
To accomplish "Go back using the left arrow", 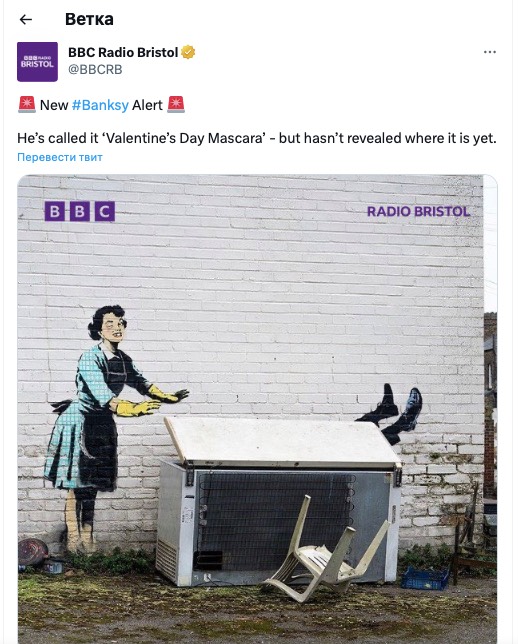I will coord(25,19).
